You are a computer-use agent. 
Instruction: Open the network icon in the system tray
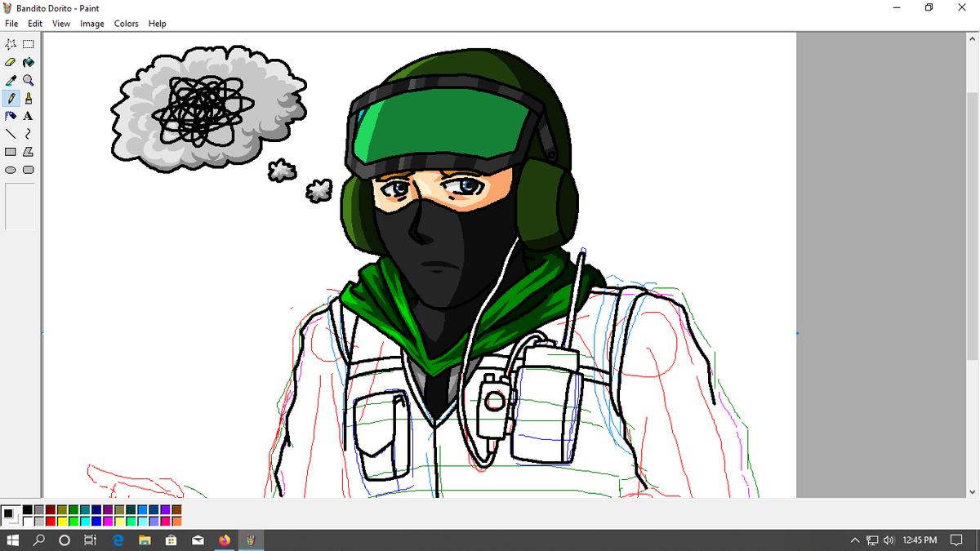coord(872,540)
